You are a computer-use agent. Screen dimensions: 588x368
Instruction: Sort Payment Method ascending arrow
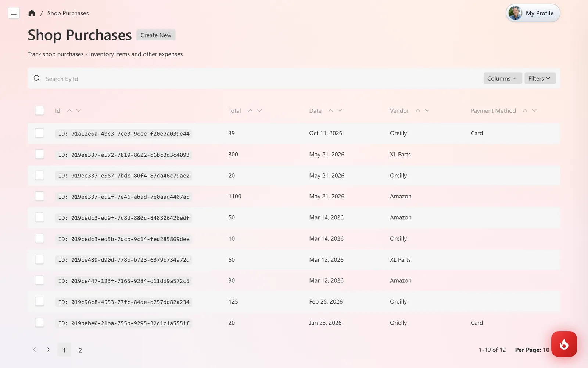click(x=525, y=110)
